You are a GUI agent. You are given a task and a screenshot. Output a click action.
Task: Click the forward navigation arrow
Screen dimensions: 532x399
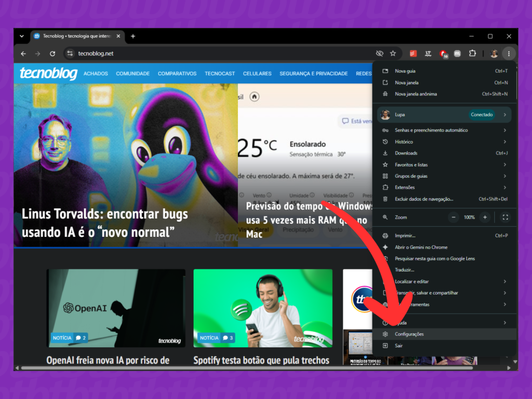[x=38, y=54]
